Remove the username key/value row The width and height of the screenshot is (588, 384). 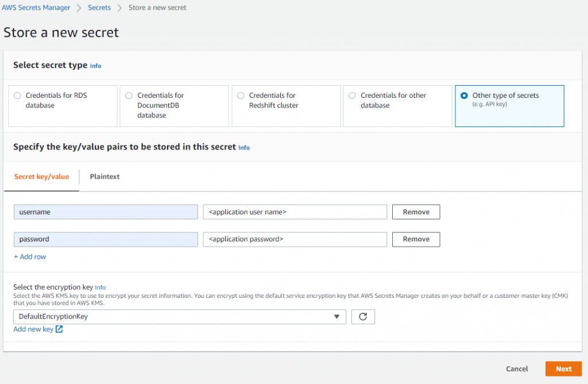416,212
